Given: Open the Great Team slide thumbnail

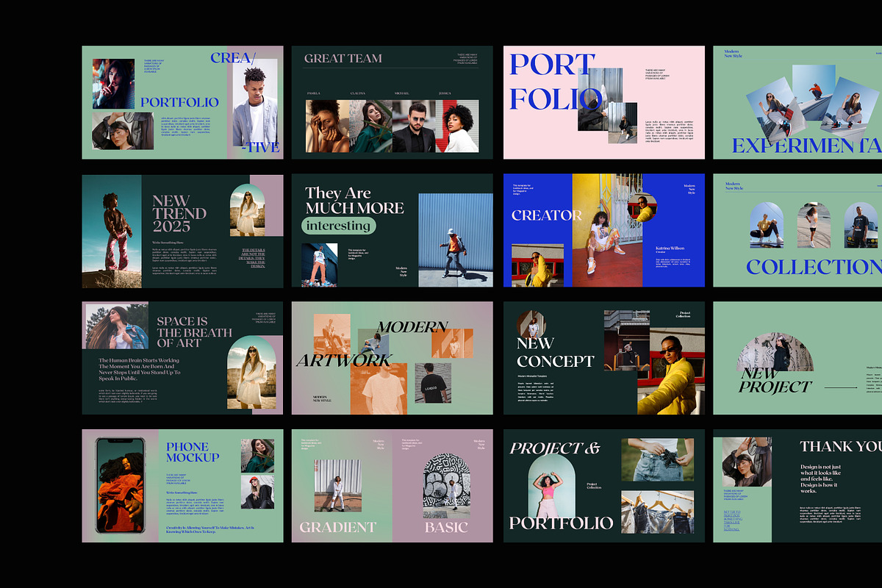Looking at the screenshot, I should click(392, 103).
